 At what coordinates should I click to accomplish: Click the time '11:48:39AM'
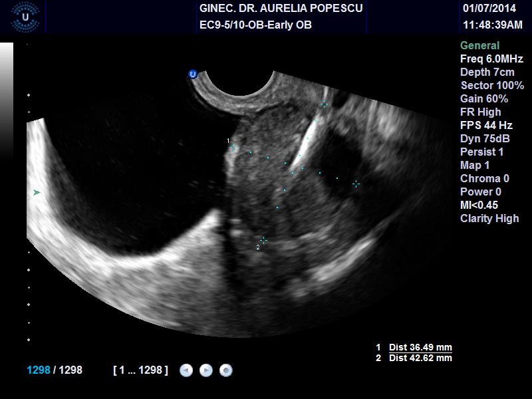493,25
